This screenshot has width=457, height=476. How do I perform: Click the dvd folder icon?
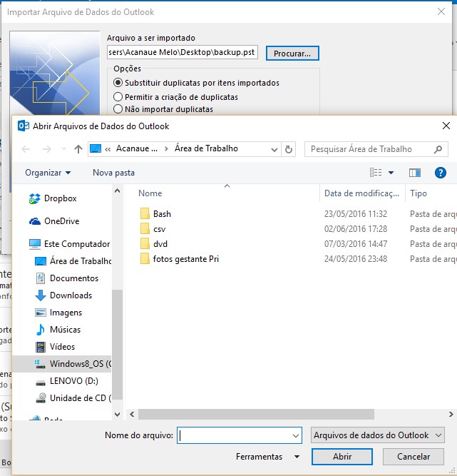145,244
